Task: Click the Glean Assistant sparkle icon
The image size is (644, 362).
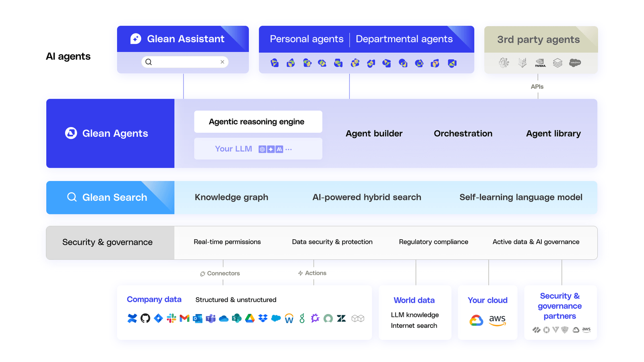Action: point(135,39)
